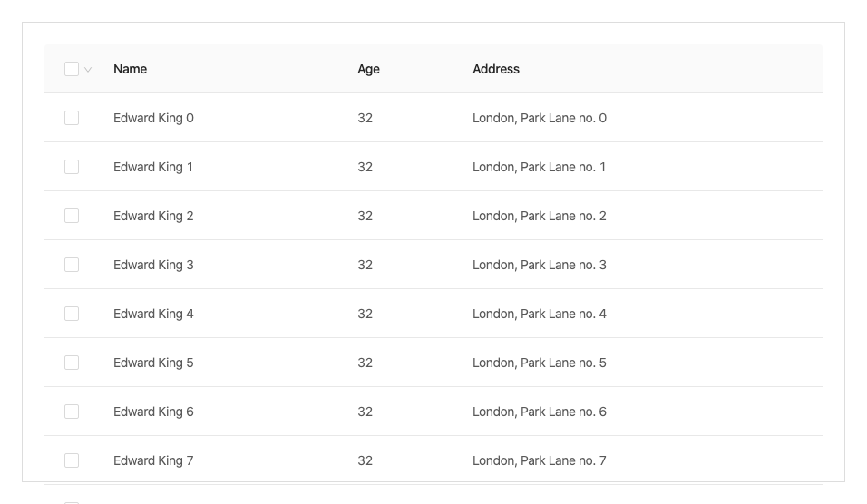Click the Age column header
Screen dimensions: 867x504
(x=368, y=69)
